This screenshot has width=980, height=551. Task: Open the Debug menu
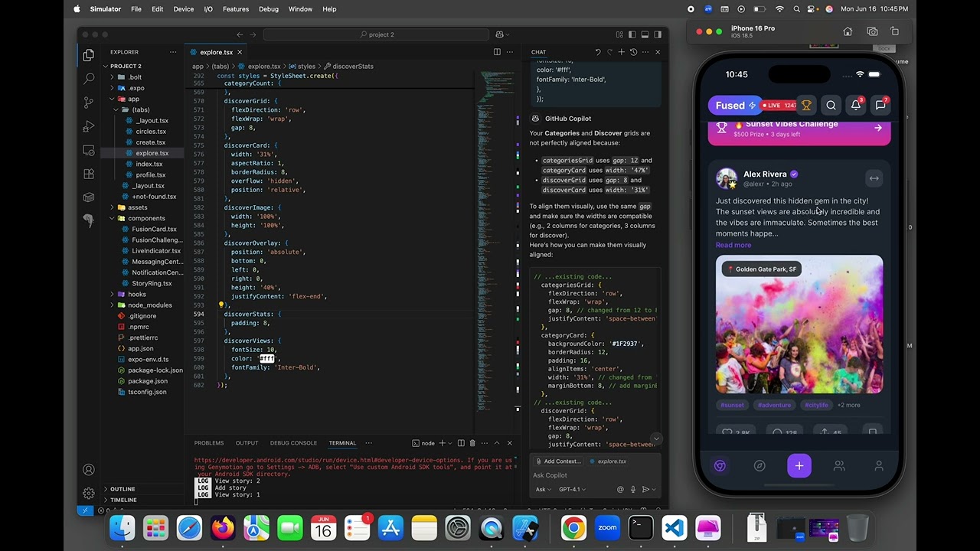pos(269,9)
